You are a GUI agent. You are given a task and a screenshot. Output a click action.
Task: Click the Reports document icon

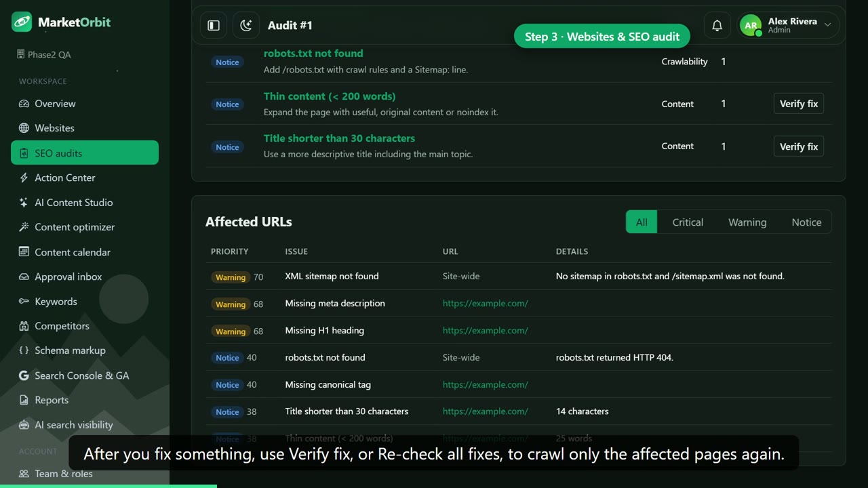pyautogui.click(x=24, y=400)
